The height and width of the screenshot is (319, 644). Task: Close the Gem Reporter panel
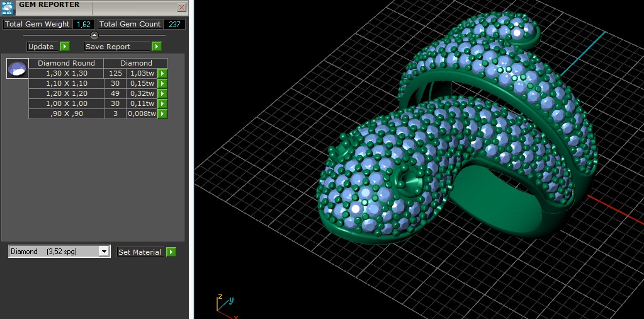(x=181, y=8)
